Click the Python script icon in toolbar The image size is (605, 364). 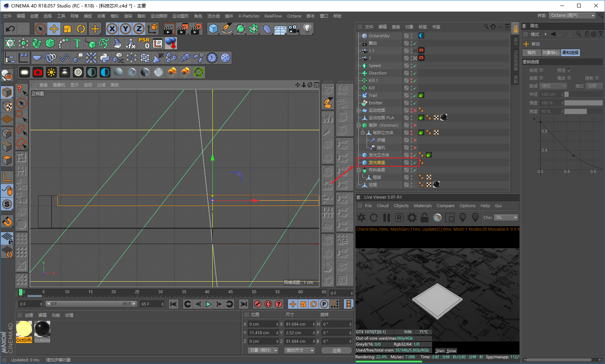click(105, 58)
